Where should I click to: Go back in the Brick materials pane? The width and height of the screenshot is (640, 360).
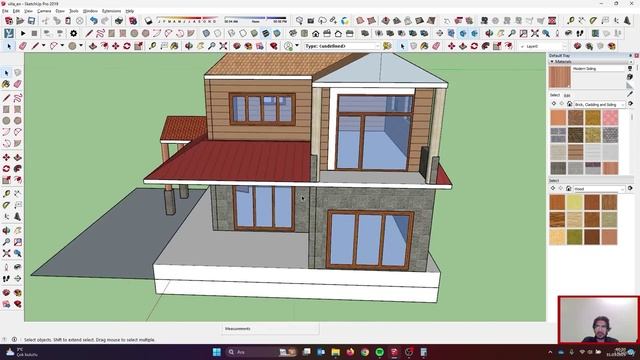coord(554,104)
